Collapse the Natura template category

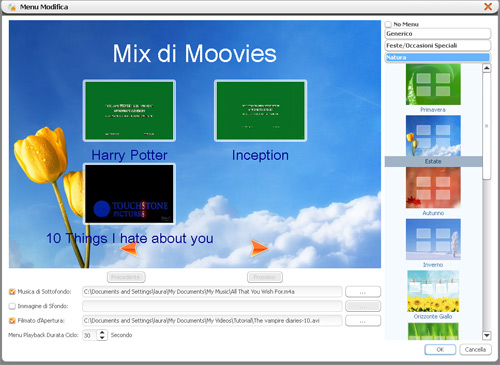[438, 57]
